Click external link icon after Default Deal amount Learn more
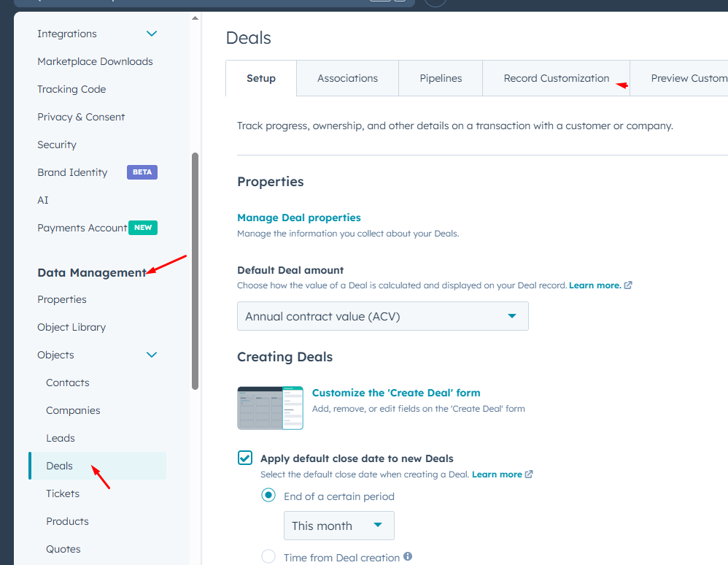Image resolution: width=728 pixels, height=565 pixels. [628, 285]
